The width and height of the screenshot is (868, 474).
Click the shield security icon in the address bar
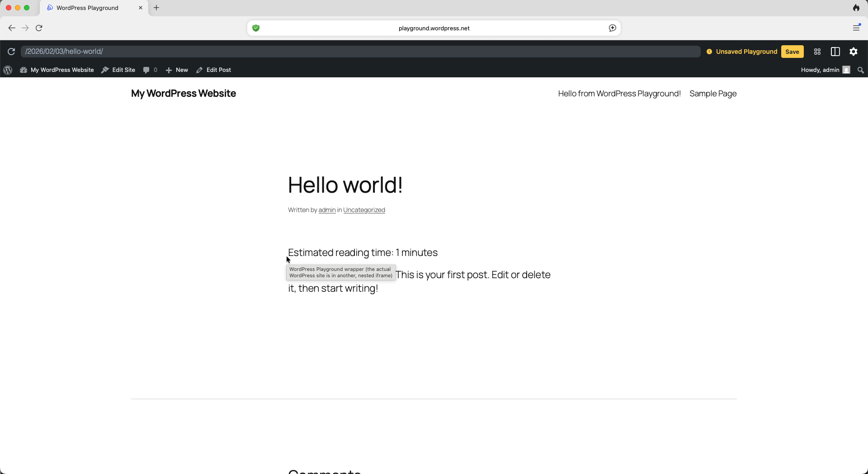[256, 28]
